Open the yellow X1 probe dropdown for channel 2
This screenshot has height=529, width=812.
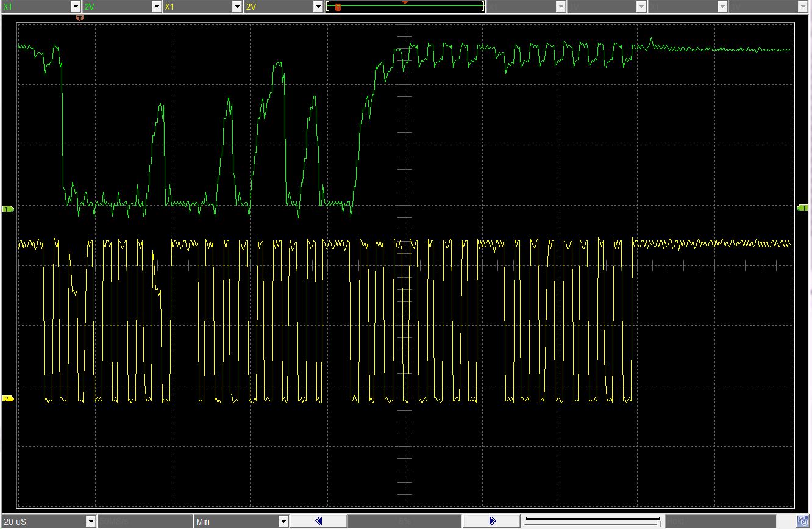(x=237, y=7)
